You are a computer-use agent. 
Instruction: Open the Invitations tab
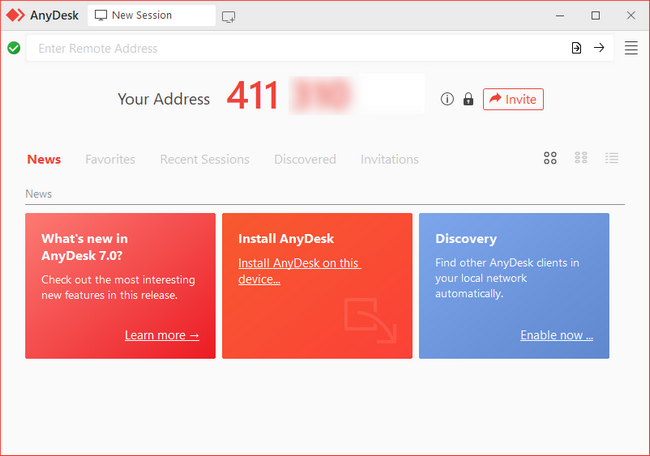pos(390,159)
